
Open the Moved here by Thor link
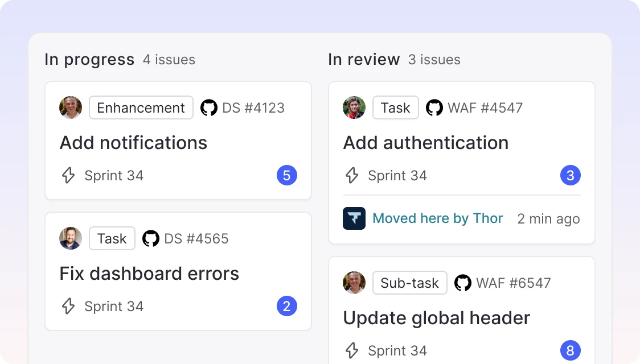tap(437, 218)
